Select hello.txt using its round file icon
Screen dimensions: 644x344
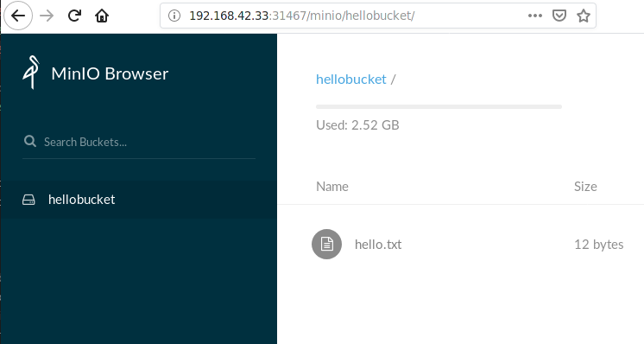(326, 244)
